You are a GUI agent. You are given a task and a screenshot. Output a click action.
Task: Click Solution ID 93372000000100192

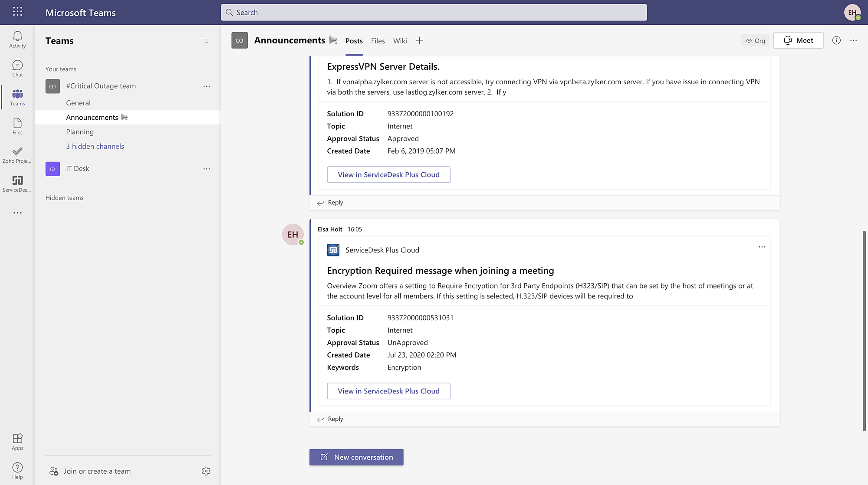point(421,114)
